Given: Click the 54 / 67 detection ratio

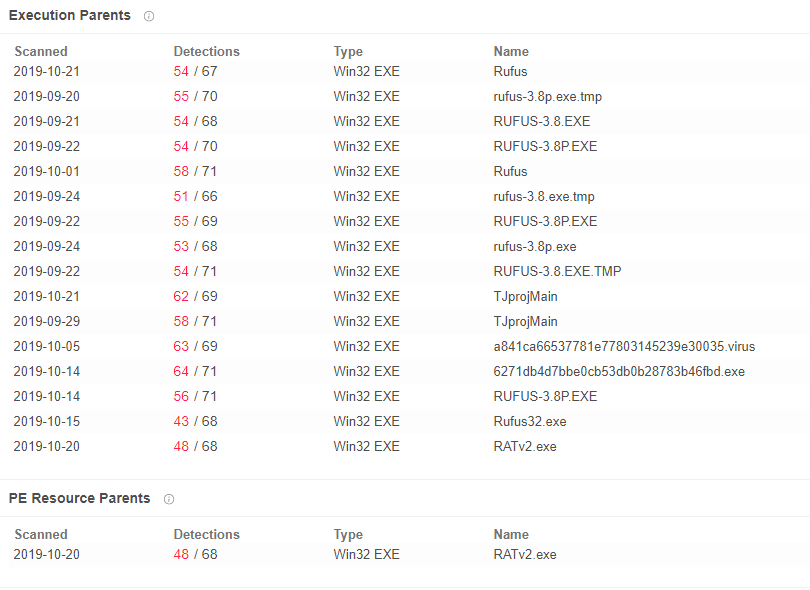Looking at the screenshot, I should (x=195, y=71).
